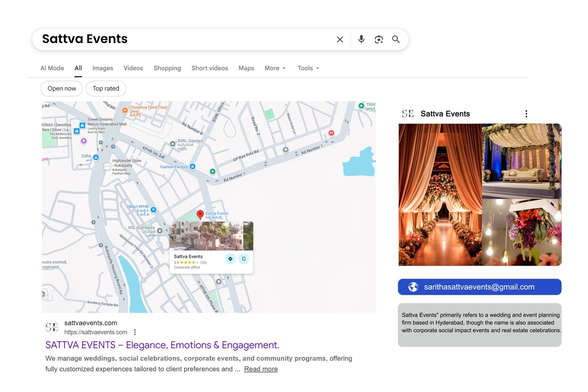Expand the More dropdown menu

point(275,68)
